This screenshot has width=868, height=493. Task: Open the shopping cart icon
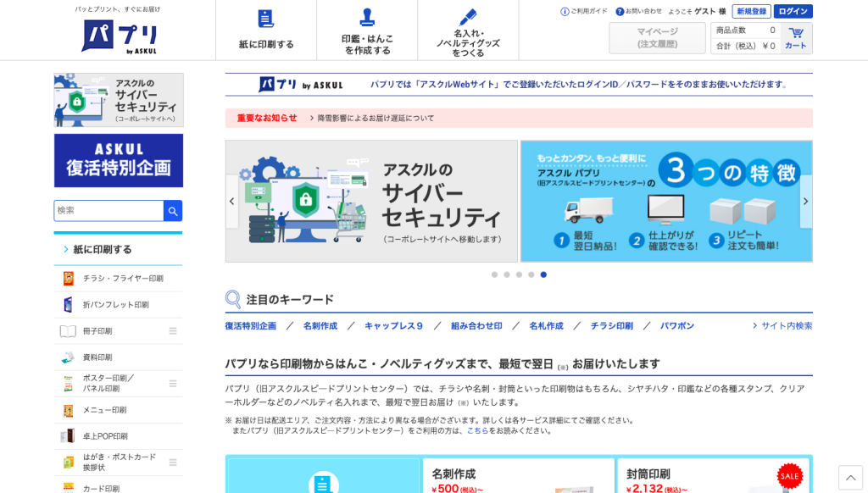point(796,38)
